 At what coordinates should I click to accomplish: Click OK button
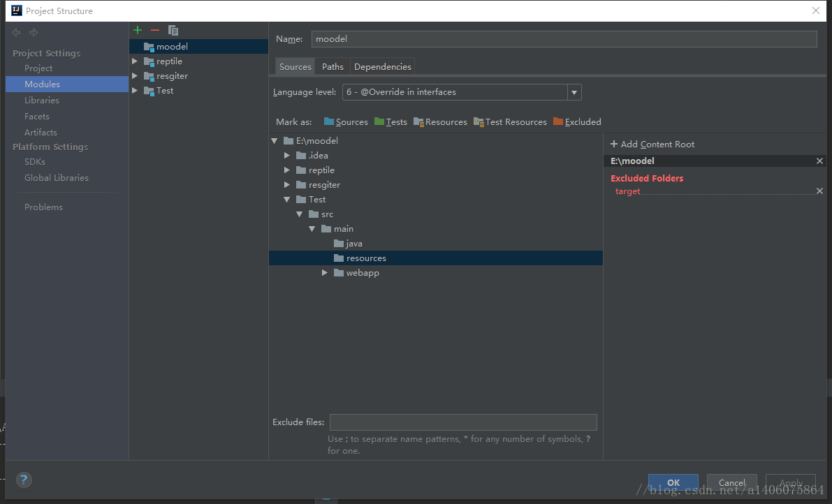tap(673, 483)
